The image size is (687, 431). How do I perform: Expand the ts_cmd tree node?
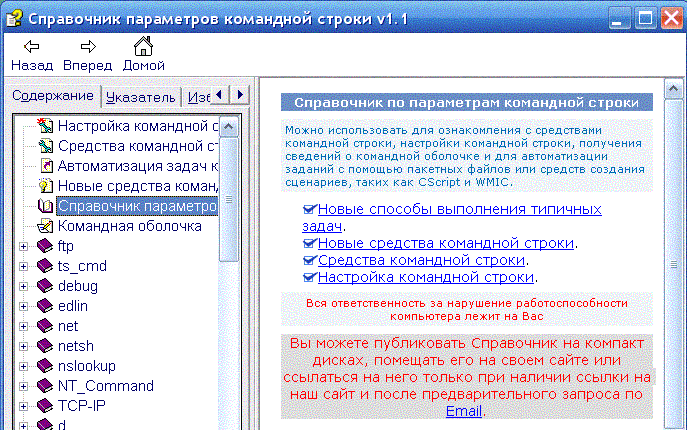[x=24, y=266]
